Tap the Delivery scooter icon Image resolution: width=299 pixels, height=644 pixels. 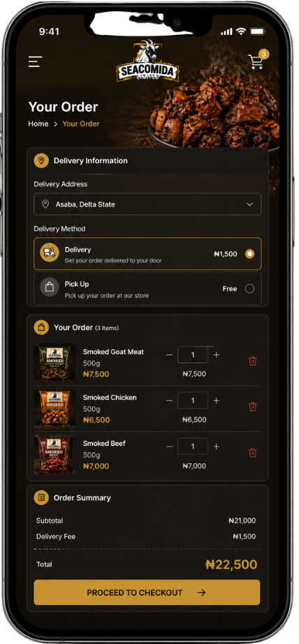coord(50,252)
